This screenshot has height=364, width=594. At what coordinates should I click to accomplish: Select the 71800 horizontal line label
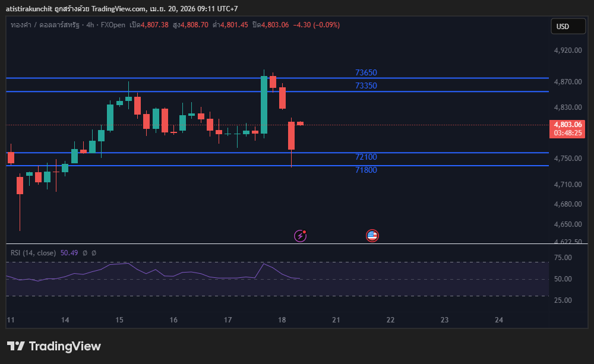click(366, 170)
